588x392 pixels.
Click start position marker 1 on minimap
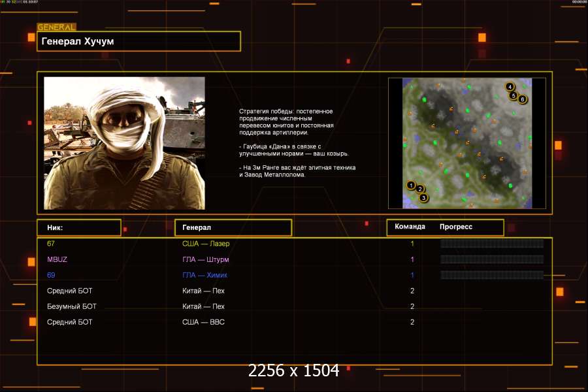click(x=411, y=186)
